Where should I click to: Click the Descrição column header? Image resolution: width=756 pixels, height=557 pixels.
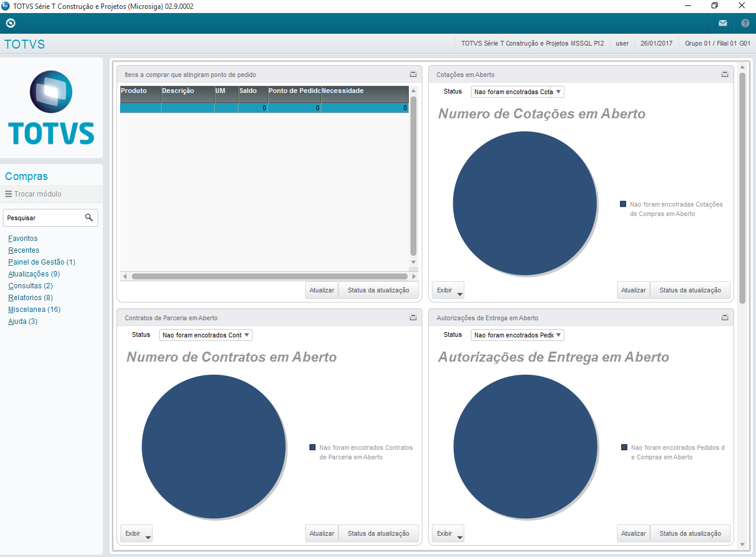tap(188, 94)
